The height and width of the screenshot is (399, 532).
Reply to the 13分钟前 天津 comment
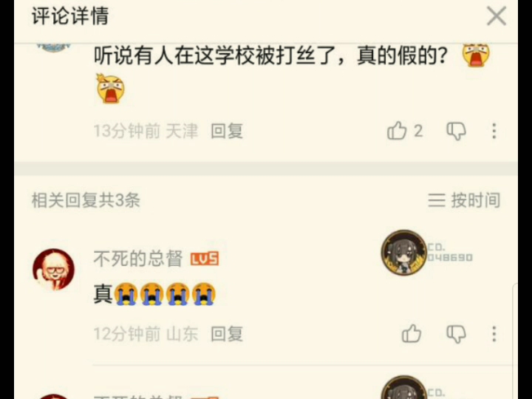[x=227, y=131]
